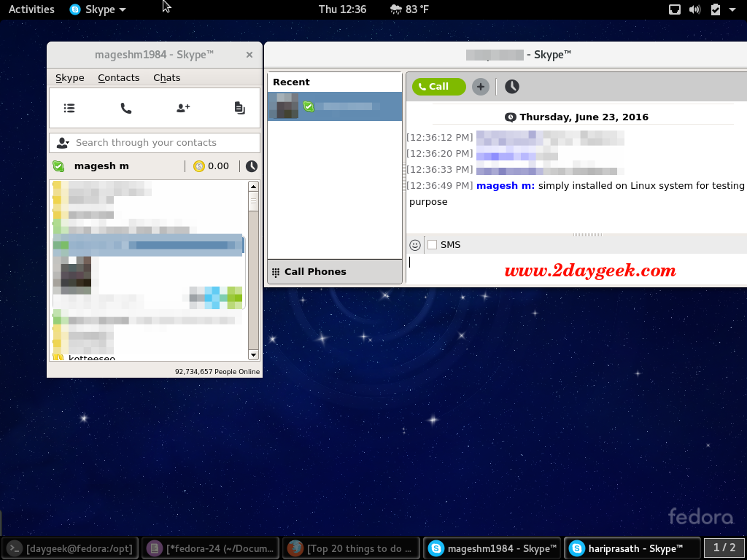Open the Contacts menu

coord(119,77)
